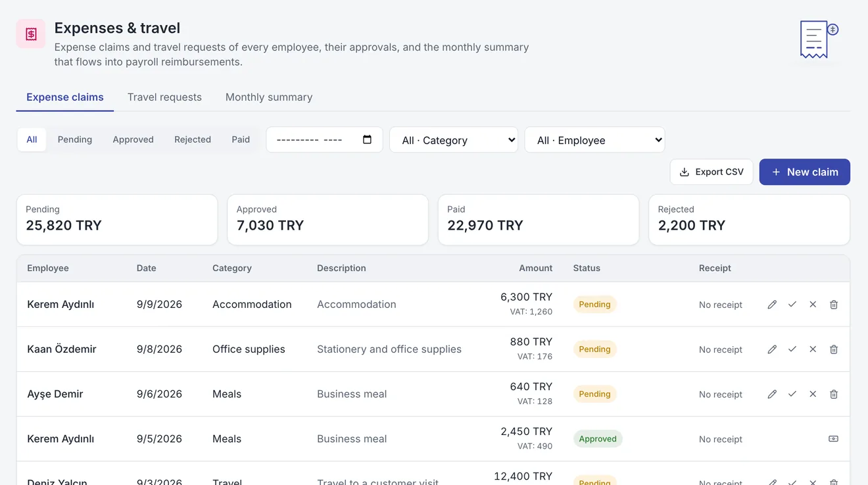Click the Rejected 2,200 TRY summary card
868x485 pixels.
point(749,220)
